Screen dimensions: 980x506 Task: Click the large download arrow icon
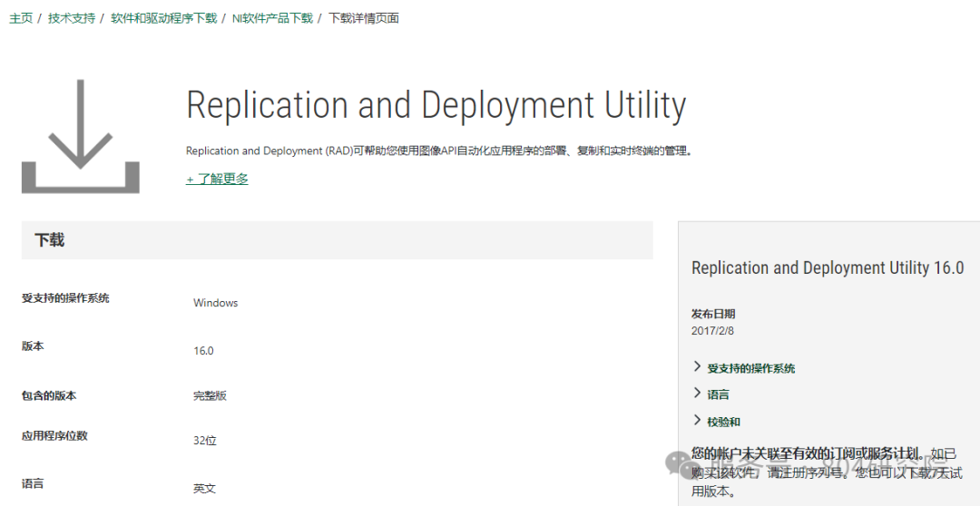tap(81, 136)
